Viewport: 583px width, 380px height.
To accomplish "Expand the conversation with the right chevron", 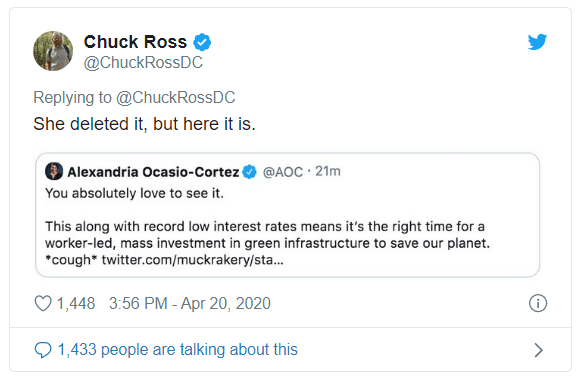I will 538,350.
